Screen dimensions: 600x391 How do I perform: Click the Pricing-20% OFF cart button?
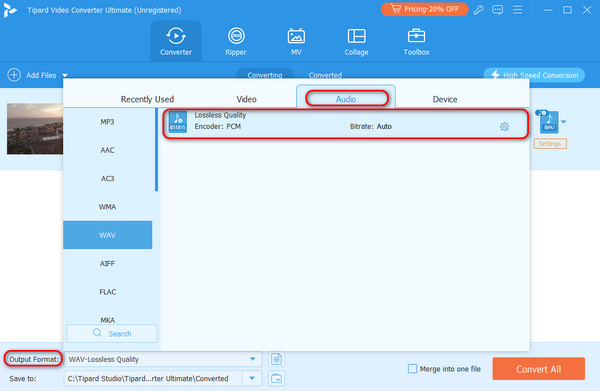pos(424,9)
